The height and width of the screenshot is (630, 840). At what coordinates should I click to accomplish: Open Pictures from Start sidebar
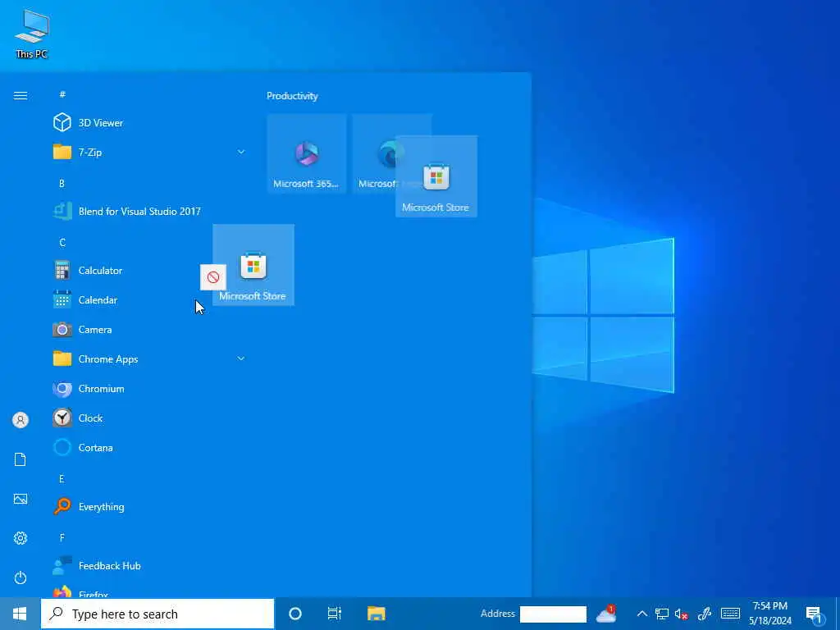tap(21, 499)
